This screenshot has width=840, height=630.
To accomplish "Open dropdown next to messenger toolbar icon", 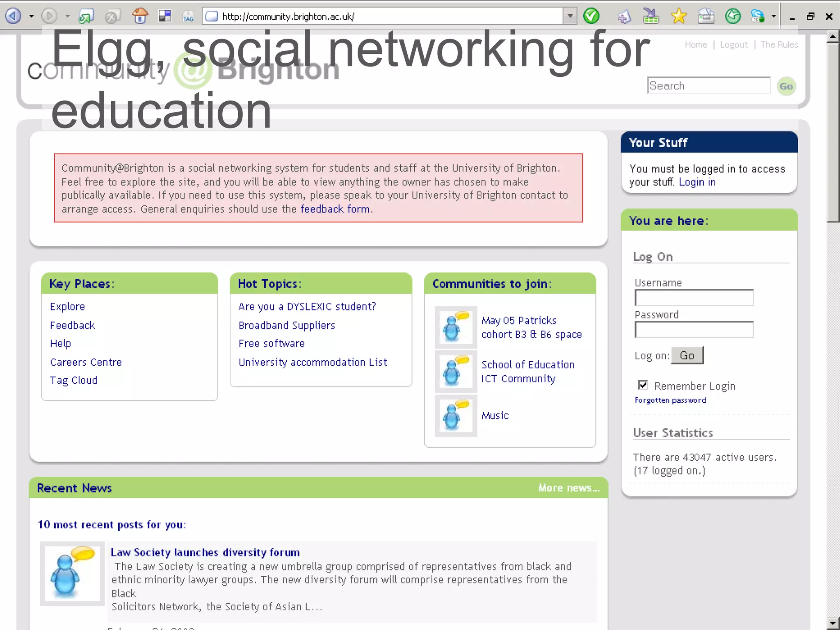I will (x=774, y=16).
